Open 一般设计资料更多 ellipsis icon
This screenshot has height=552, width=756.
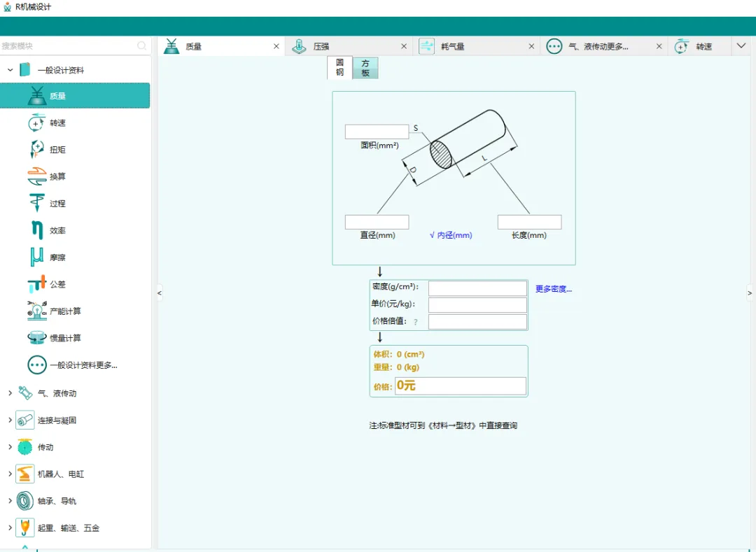point(36,365)
